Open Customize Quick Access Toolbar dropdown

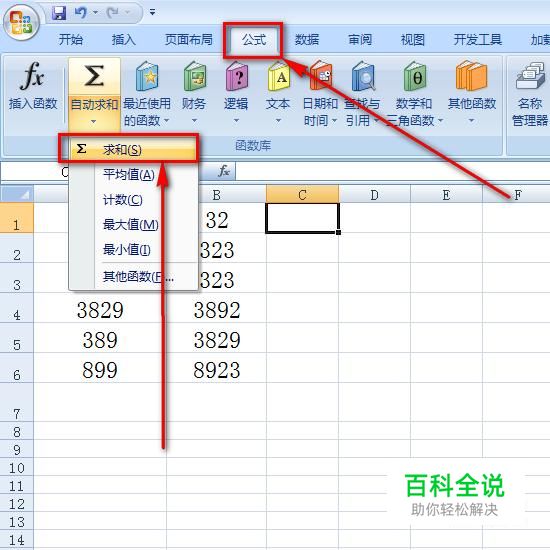point(153,12)
